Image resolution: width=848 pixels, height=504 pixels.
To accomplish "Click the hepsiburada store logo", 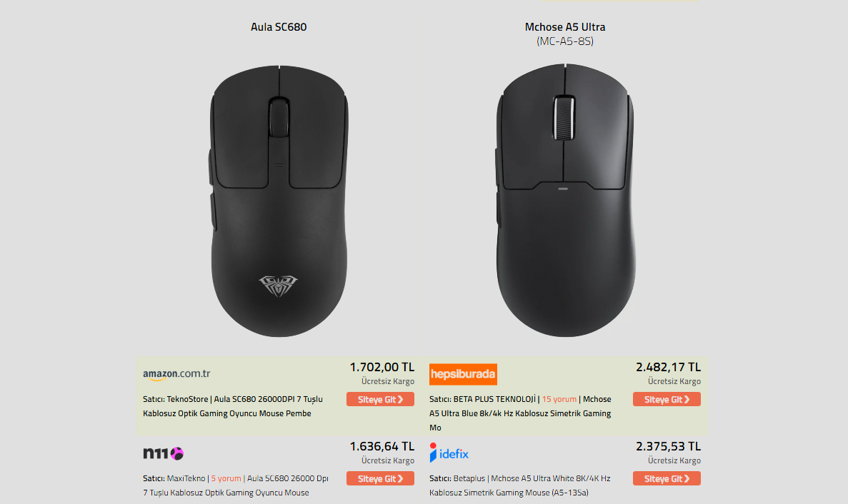I will coord(463,374).
